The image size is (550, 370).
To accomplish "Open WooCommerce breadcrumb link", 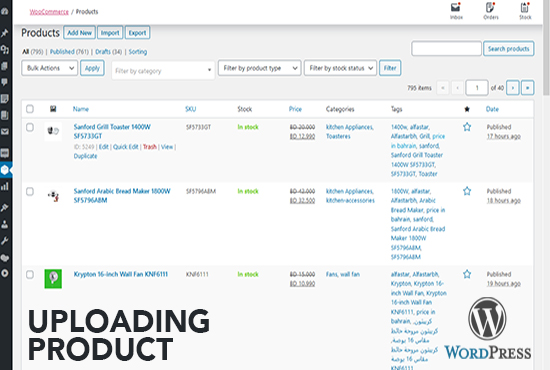I will (49, 12).
